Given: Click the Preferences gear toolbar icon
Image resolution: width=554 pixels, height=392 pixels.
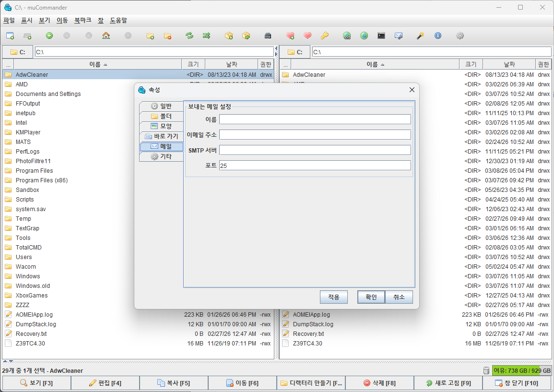Looking at the screenshot, I should point(460,36).
